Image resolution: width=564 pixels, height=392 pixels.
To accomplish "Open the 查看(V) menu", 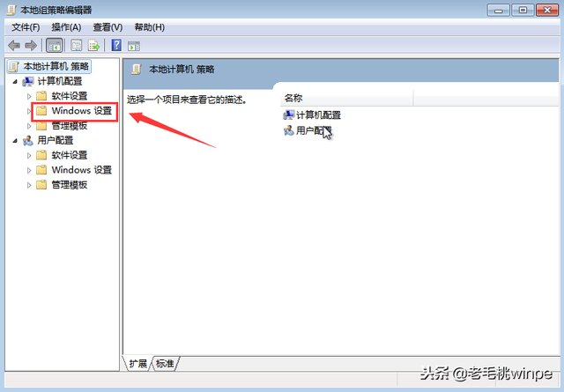I will 108,27.
